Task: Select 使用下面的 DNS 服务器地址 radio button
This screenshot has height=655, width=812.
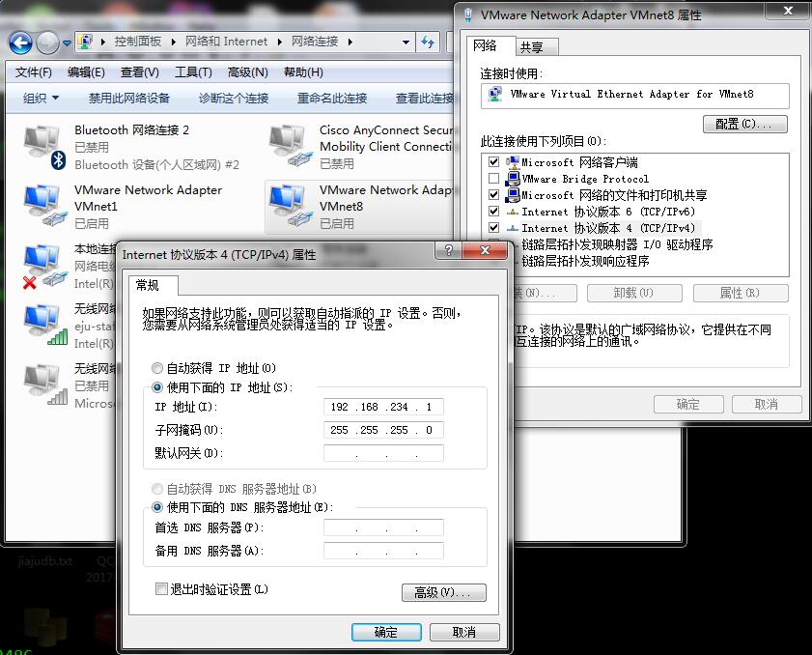Action: point(157,507)
